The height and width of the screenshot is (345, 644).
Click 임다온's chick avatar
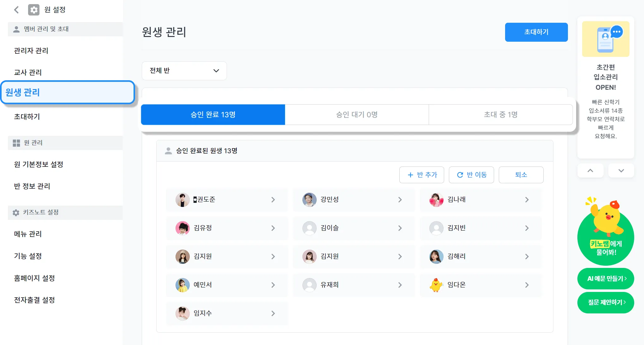436,285
